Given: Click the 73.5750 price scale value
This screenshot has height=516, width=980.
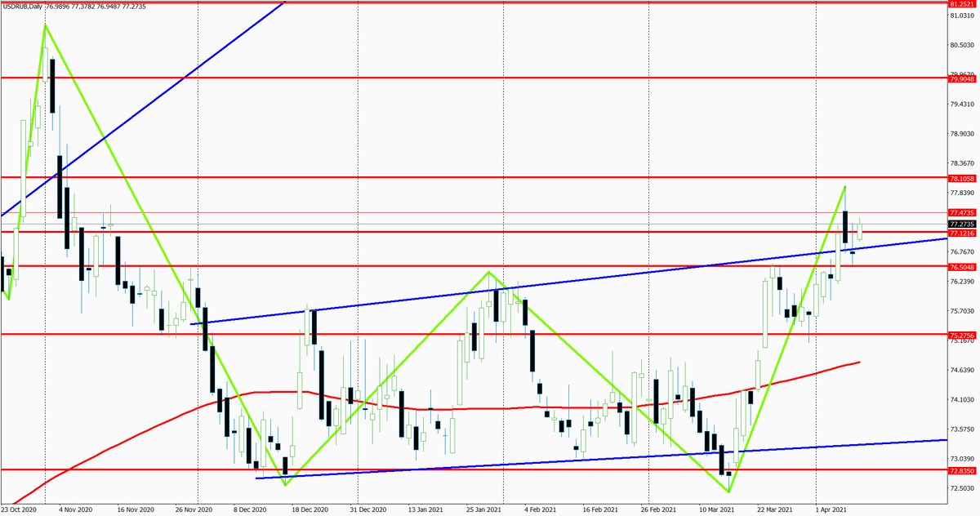Looking at the screenshot, I should [x=963, y=429].
